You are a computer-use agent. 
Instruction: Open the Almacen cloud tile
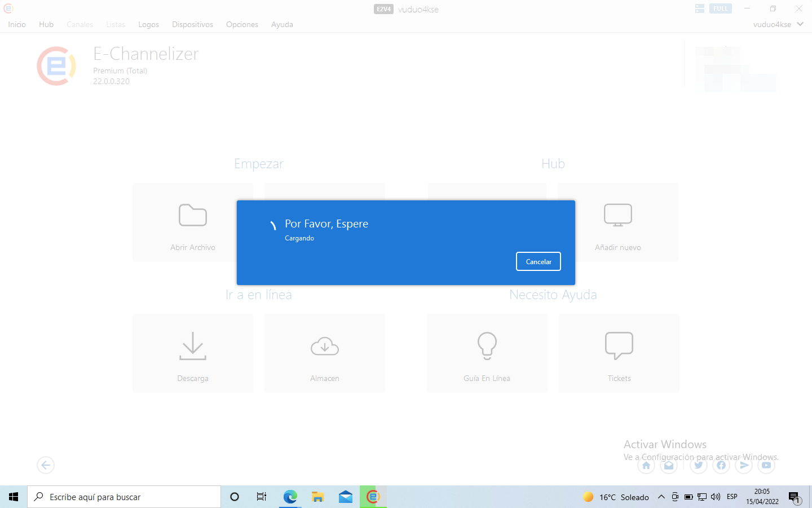[x=324, y=353]
